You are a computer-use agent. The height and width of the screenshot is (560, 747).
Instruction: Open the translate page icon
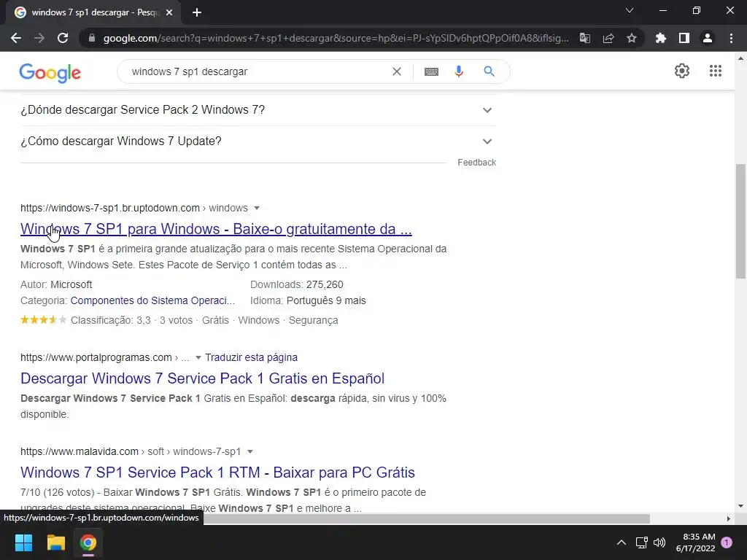click(585, 38)
